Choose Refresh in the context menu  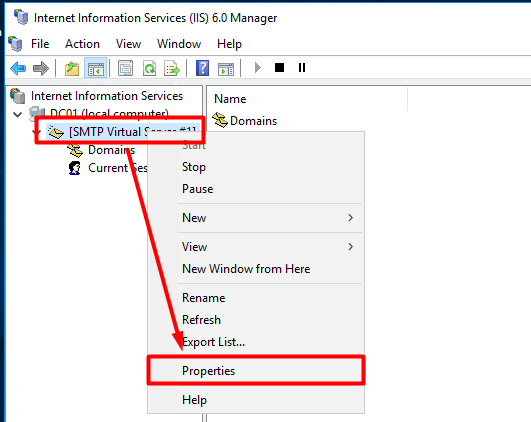click(x=256, y=320)
